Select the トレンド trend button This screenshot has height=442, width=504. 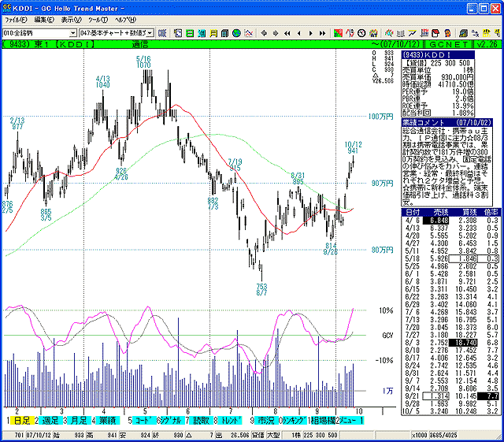pyautogui.click(x=230, y=420)
